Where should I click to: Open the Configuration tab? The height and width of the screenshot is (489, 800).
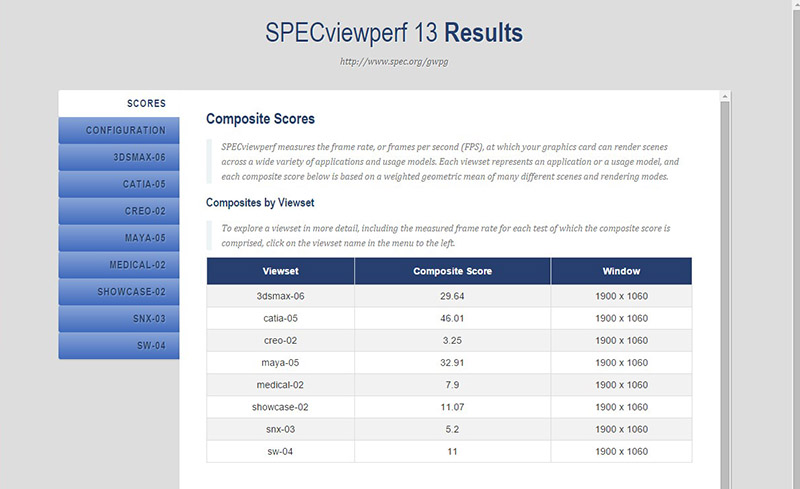coord(119,131)
